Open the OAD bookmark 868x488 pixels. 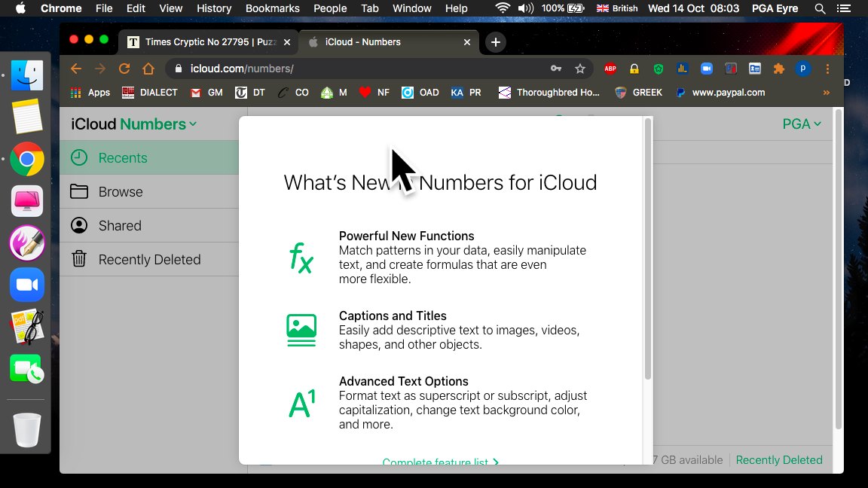pos(420,93)
